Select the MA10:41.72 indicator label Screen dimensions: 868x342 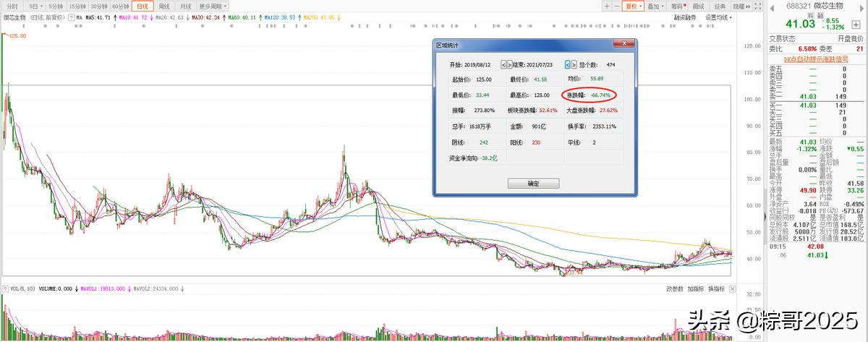point(133,16)
